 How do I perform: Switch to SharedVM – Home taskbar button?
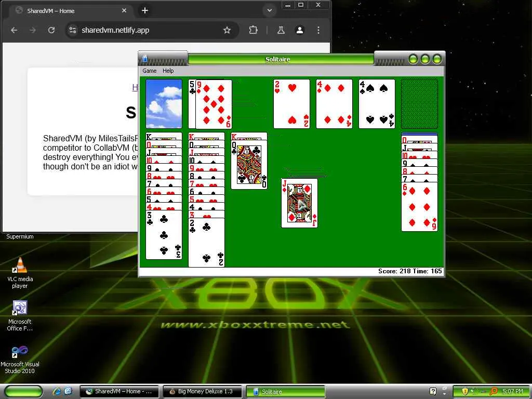click(120, 392)
